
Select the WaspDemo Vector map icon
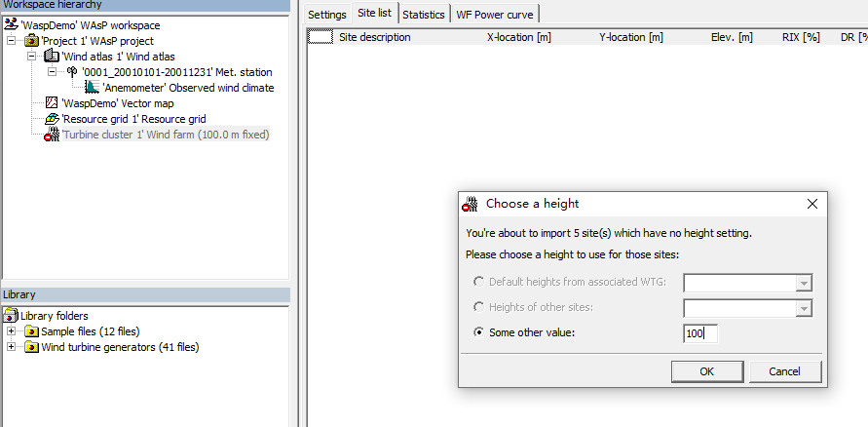(x=52, y=103)
